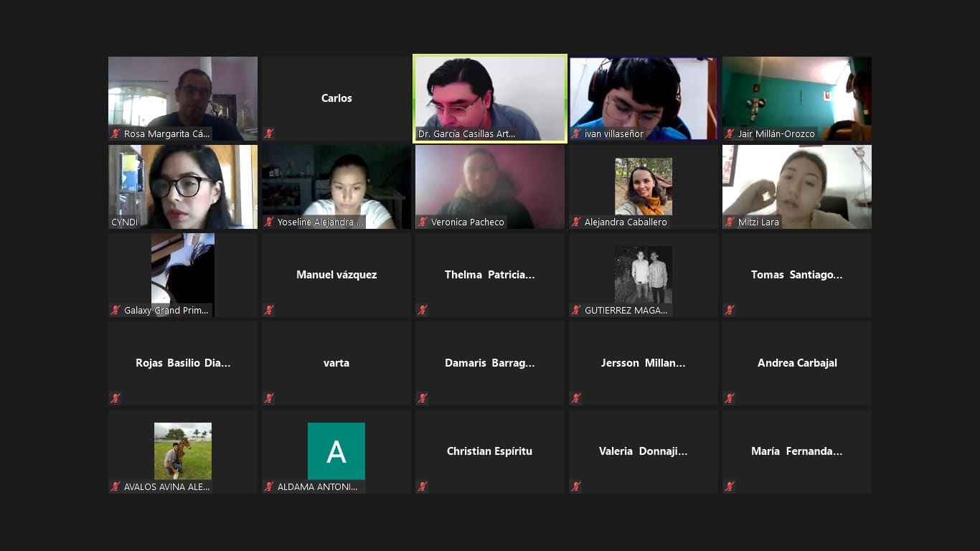Click AVALOS AVINA's horse profile photo
Image resolution: width=980 pixels, height=551 pixels.
[x=183, y=451]
